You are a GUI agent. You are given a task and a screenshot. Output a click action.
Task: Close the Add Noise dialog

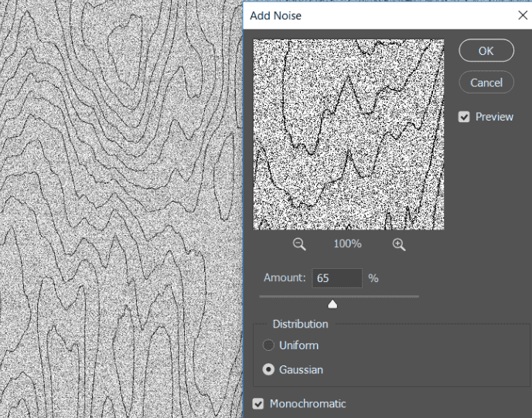(x=523, y=15)
